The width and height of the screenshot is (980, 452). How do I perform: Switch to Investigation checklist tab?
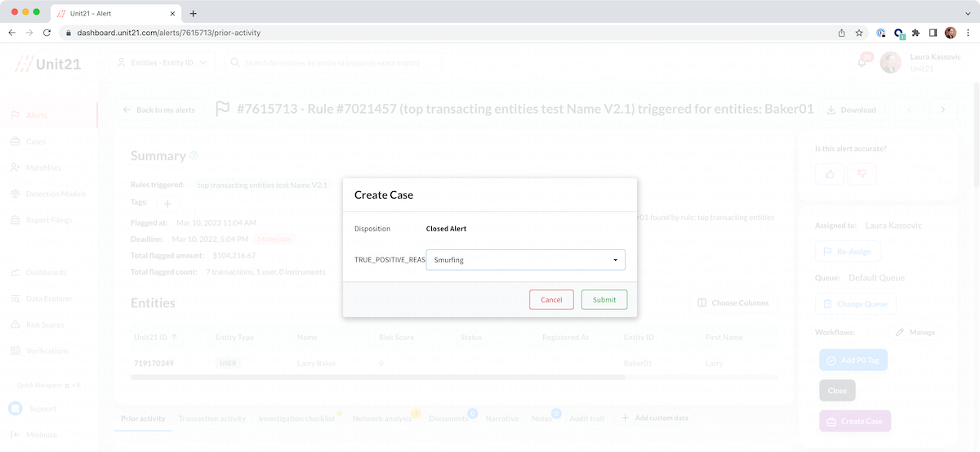pyautogui.click(x=296, y=418)
